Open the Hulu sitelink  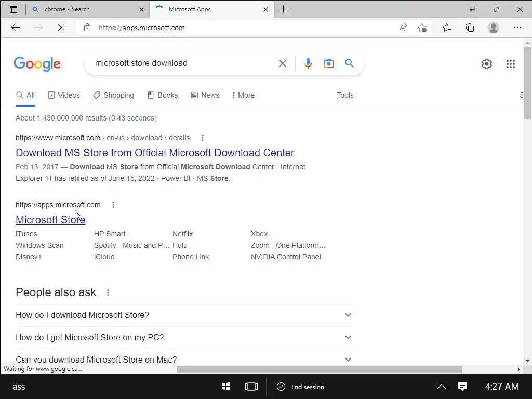(x=180, y=245)
